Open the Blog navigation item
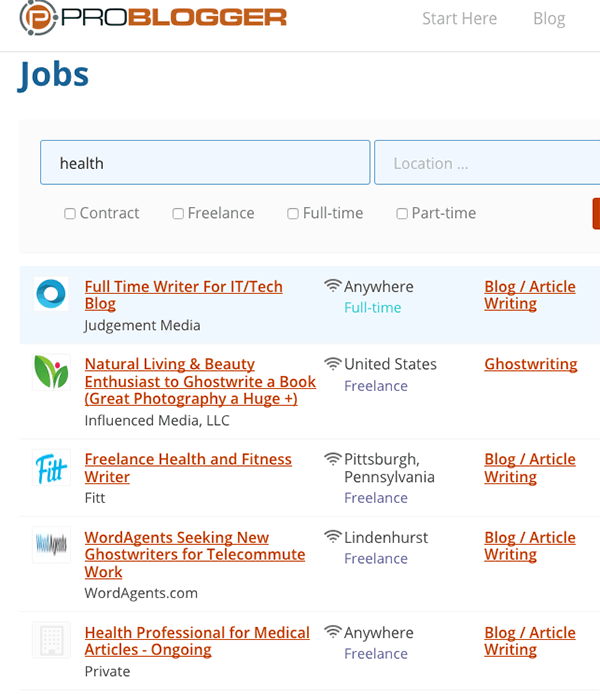Image resolution: width=600 pixels, height=695 pixels. tap(549, 19)
